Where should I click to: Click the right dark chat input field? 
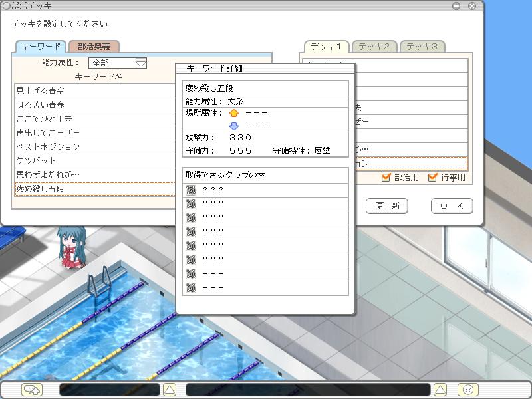click(x=308, y=390)
